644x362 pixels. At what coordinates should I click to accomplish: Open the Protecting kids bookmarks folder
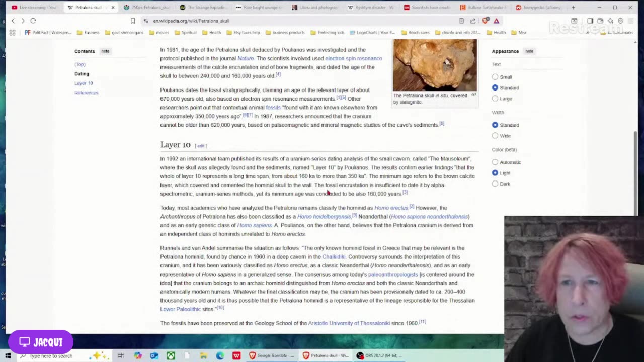click(328, 32)
